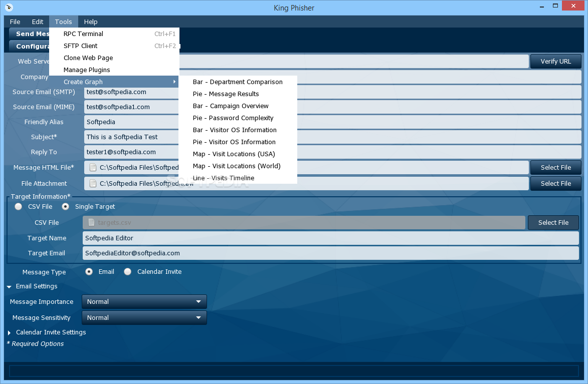The image size is (588, 384).
Task: Open the Help menu
Action: pos(91,22)
